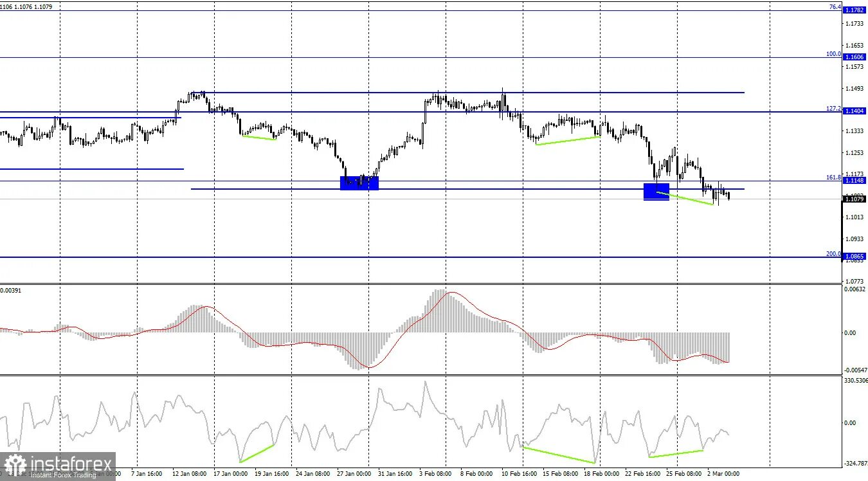Select the 100.0 Fibonacci level label
This screenshot has height=481, width=868.
[x=834, y=54]
